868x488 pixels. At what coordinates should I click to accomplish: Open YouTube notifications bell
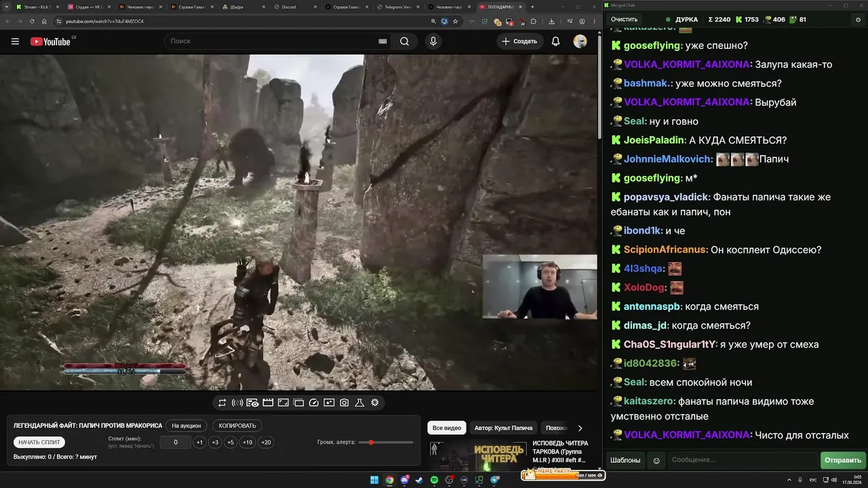[555, 41]
